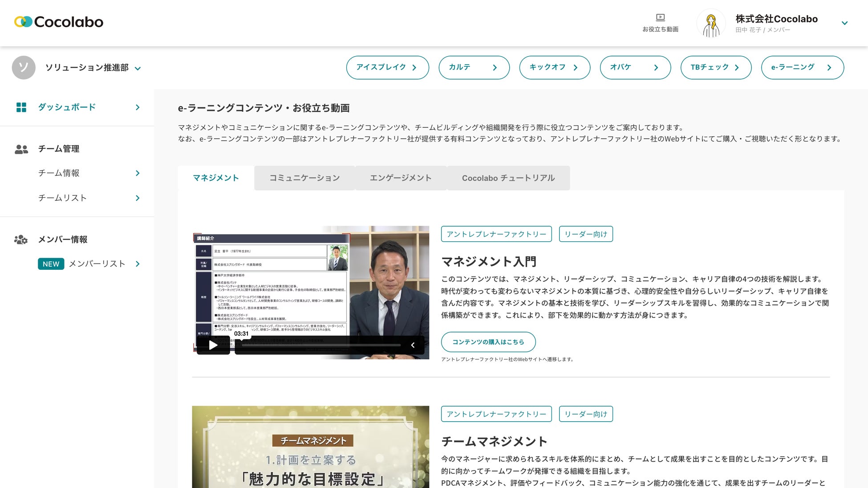868x488 pixels.
Task: Open チームリスト in sidebar
Action: (62, 198)
